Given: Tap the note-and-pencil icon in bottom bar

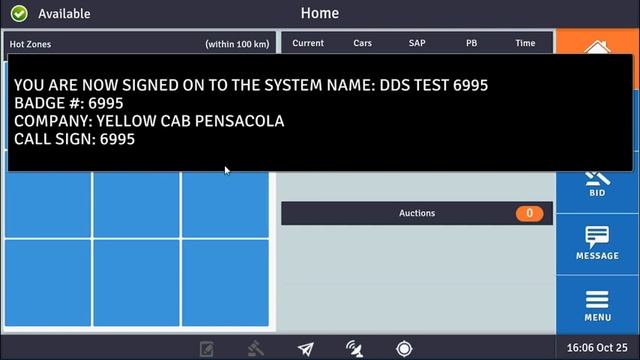Looking at the screenshot, I should [207, 349].
